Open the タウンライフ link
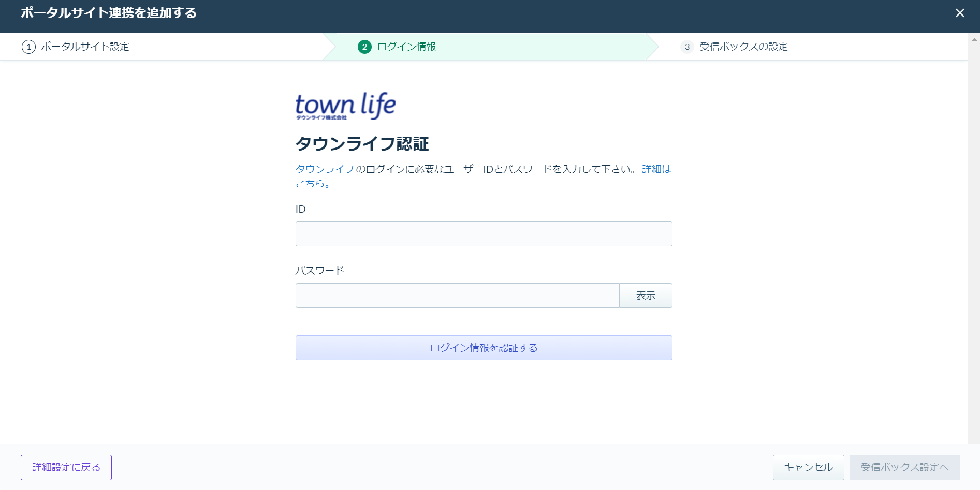Image resolution: width=980 pixels, height=490 pixels. pyautogui.click(x=325, y=169)
